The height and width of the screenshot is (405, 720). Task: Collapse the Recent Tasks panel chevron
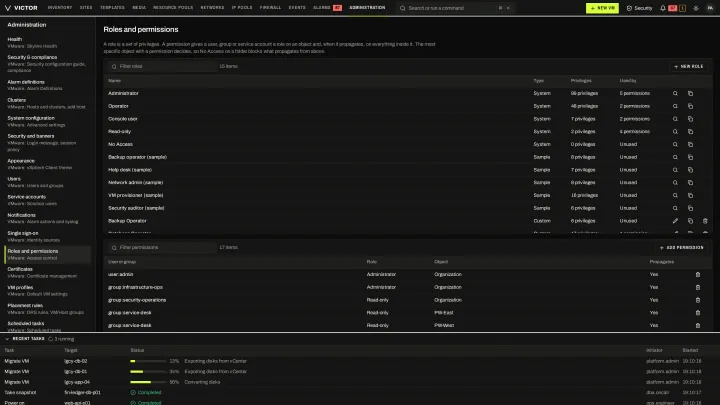tap(7, 339)
